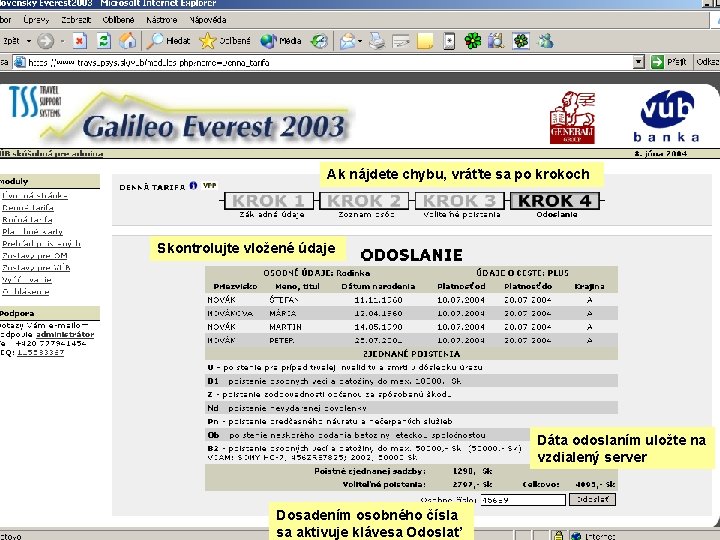The width and height of the screenshot is (720, 540).
Task: Click into the URL address field
Action: tap(328, 62)
